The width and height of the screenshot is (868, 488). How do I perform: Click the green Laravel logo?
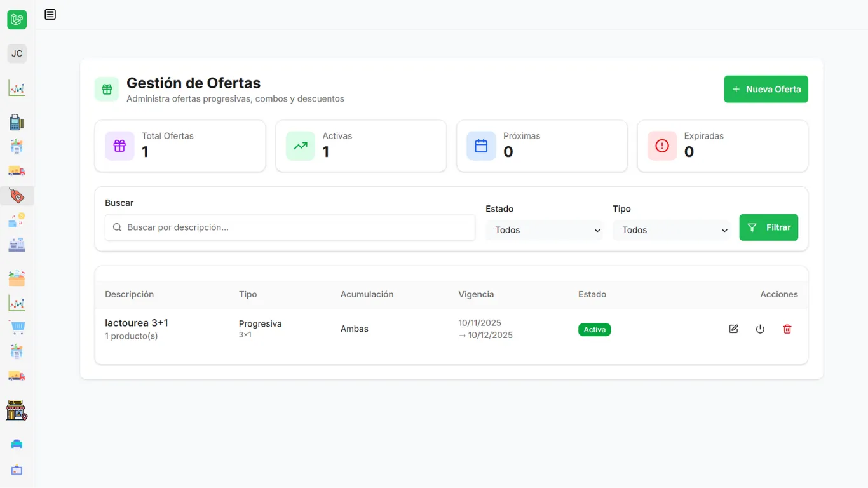pos(17,20)
